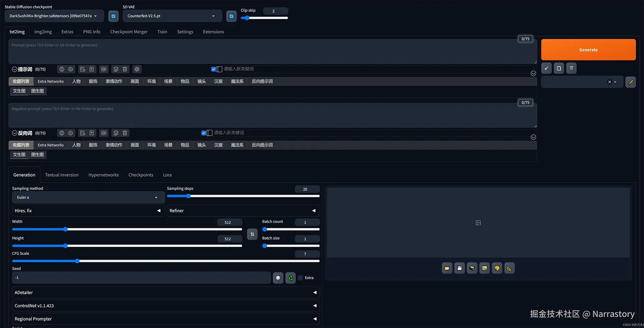Toggle the checkbox beside the 反向词 keyword field

point(204,133)
